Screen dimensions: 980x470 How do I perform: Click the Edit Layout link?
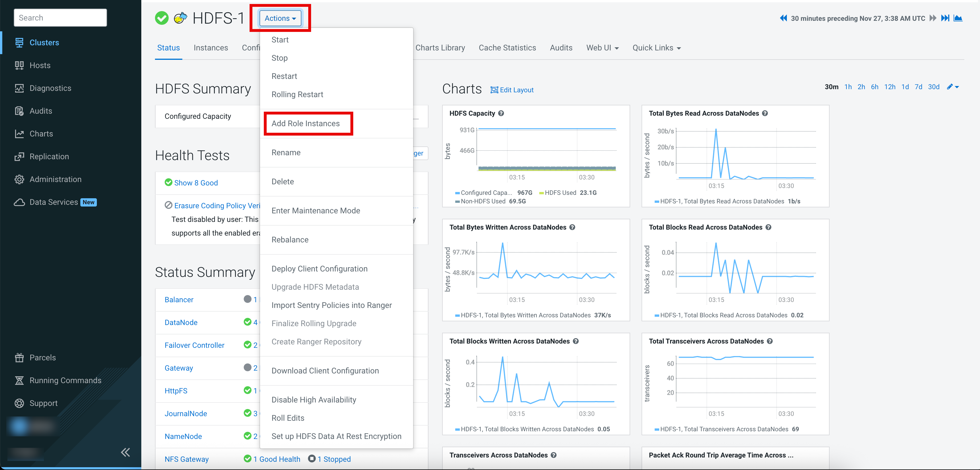coord(512,90)
